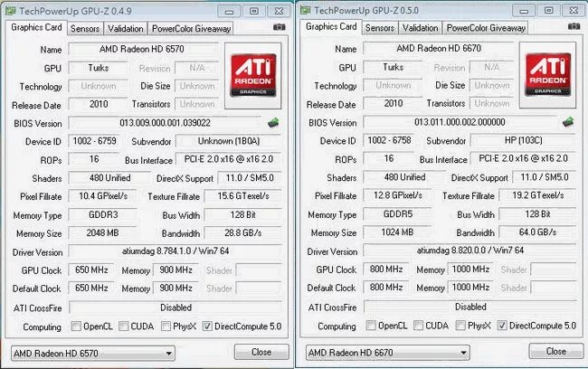588x369 pixels.
Task: Click Memory Type value GDDR5
Action: click(397, 214)
